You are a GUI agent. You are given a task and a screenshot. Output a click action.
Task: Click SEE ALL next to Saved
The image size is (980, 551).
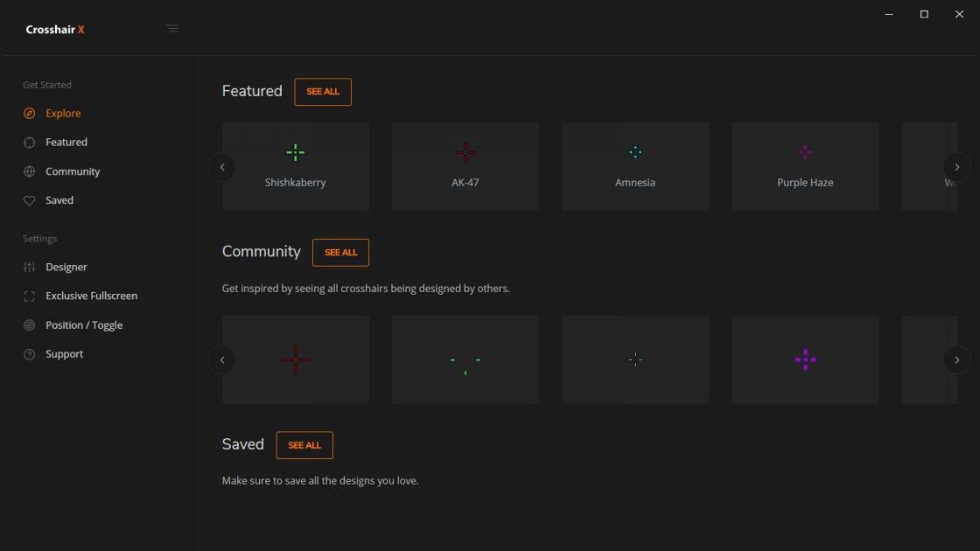point(304,445)
